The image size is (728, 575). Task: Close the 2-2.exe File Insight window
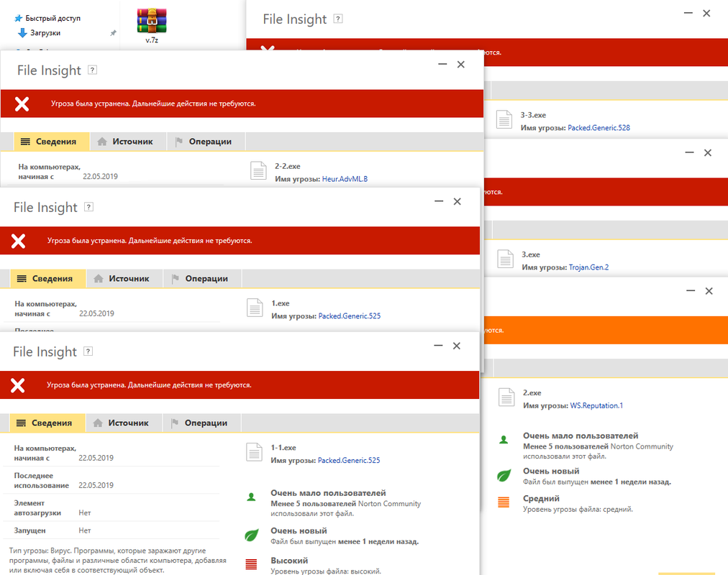(x=460, y=65)
